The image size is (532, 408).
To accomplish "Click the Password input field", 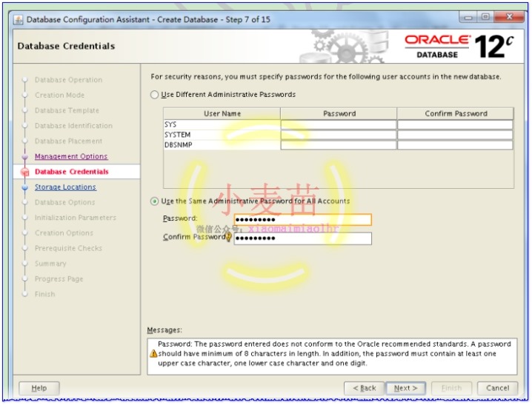I will tap(302, 220).
